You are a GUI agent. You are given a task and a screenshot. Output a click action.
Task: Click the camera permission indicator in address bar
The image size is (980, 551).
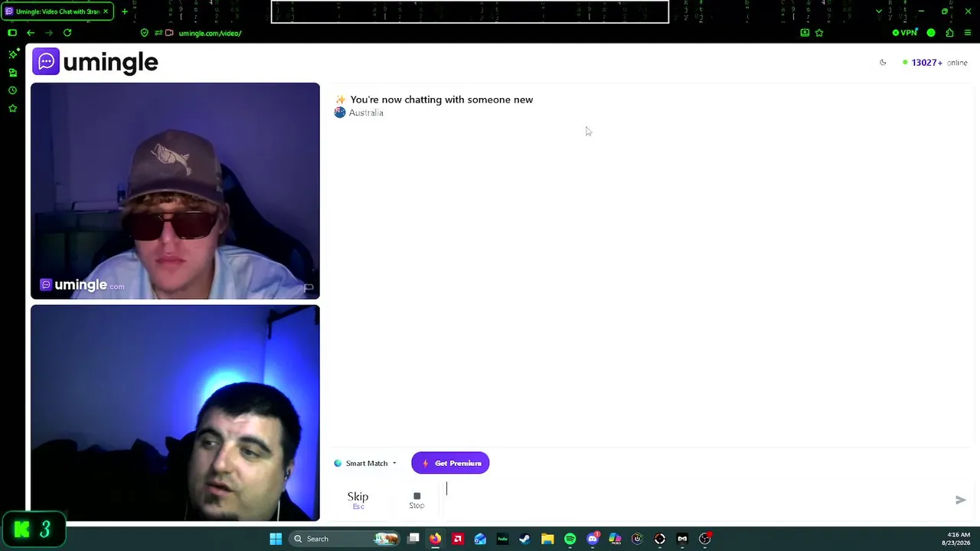(169, 33)
